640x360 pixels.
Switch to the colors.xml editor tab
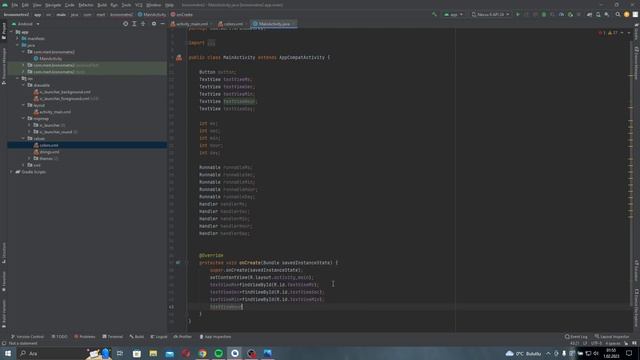tap(231, 24)
